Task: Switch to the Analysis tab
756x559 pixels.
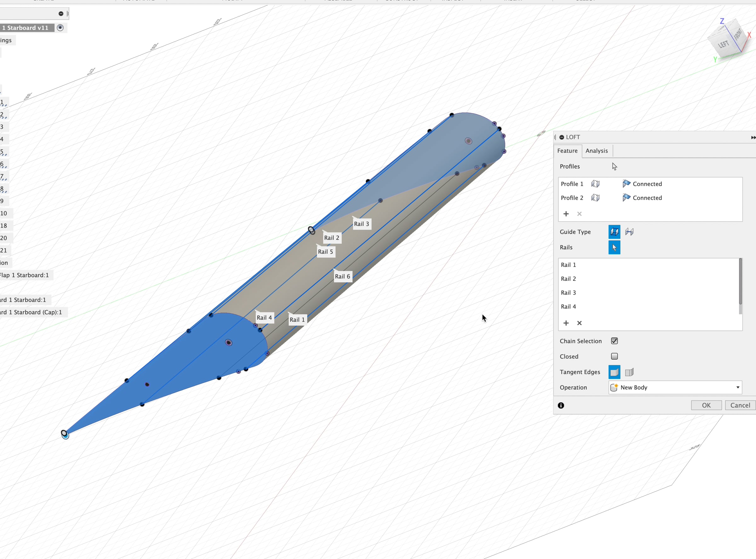Action: 596,151
